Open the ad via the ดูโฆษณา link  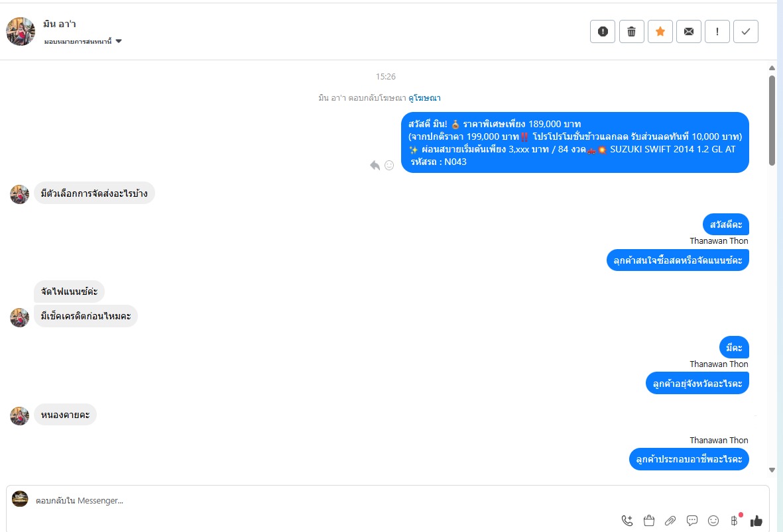(424, 98)
